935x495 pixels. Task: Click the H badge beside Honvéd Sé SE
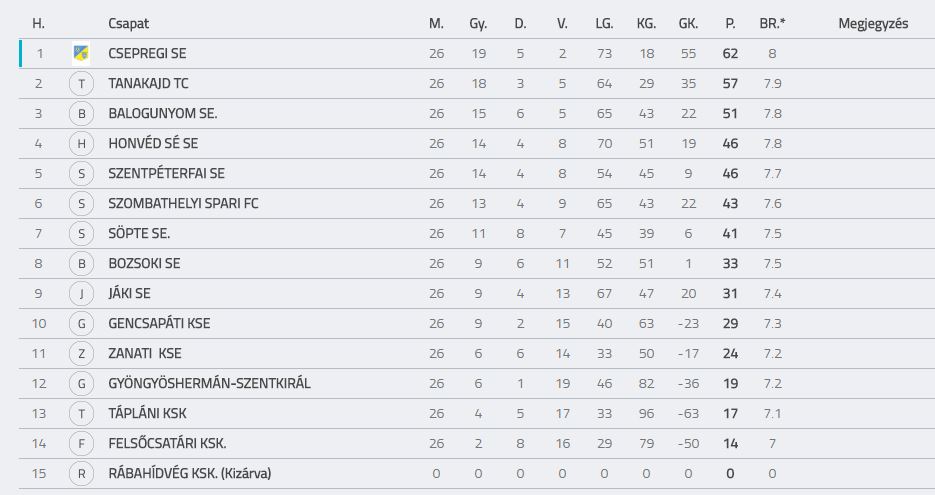coord(82,144)
